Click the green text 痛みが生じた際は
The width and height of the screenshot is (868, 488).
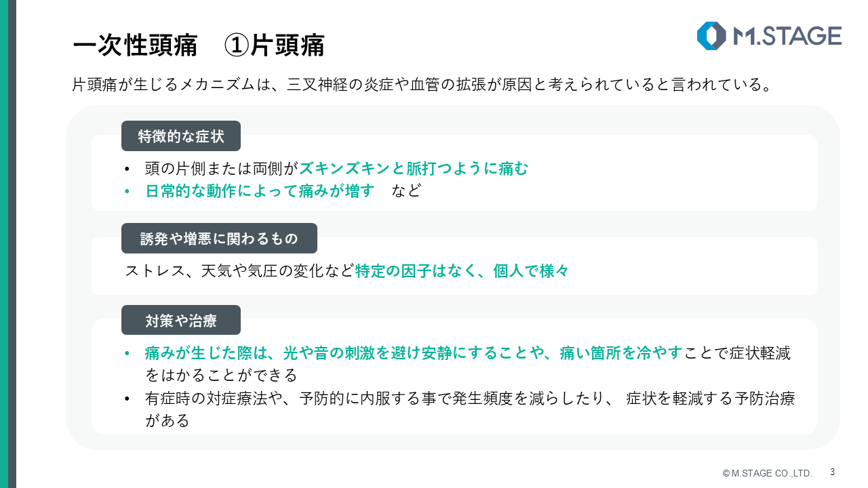click(208, 353)
